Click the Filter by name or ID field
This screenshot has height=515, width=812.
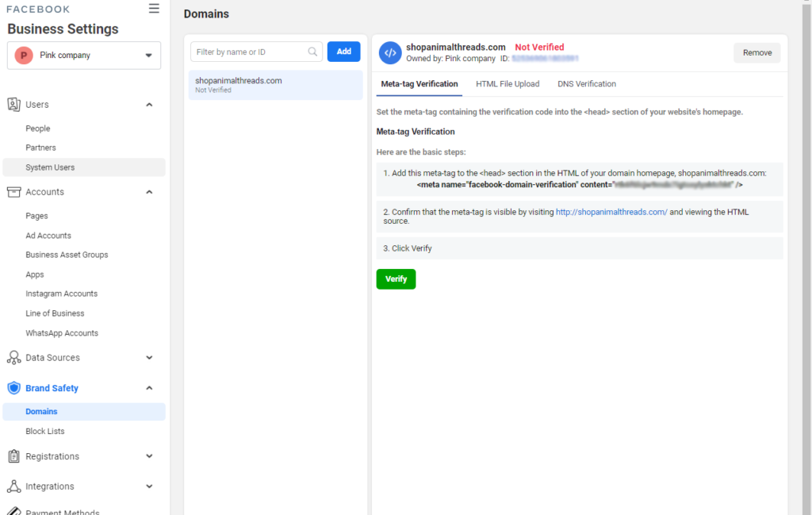(x=256, y=52)
